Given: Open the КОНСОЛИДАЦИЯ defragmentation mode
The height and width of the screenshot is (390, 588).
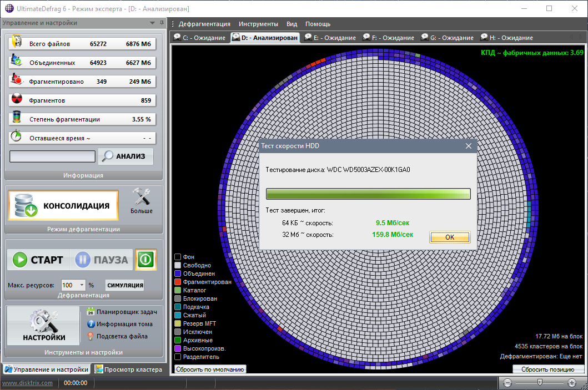Looking at the screenshot, I should click(x=63, y=206).
